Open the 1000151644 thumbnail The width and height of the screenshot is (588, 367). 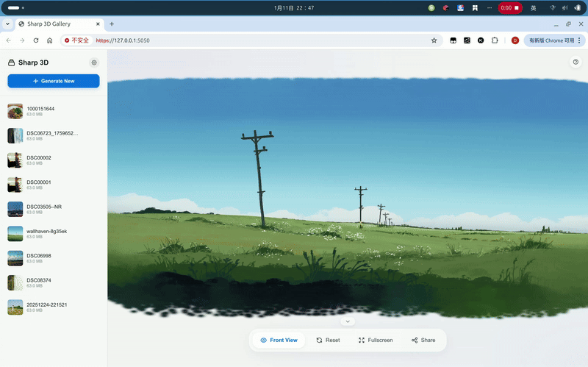tap(15, 112)
